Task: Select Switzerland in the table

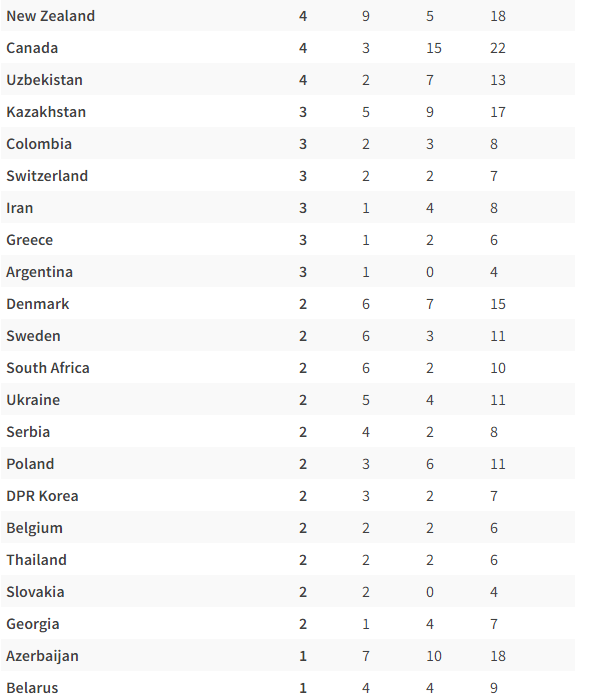Action: (x=47, y=176)
